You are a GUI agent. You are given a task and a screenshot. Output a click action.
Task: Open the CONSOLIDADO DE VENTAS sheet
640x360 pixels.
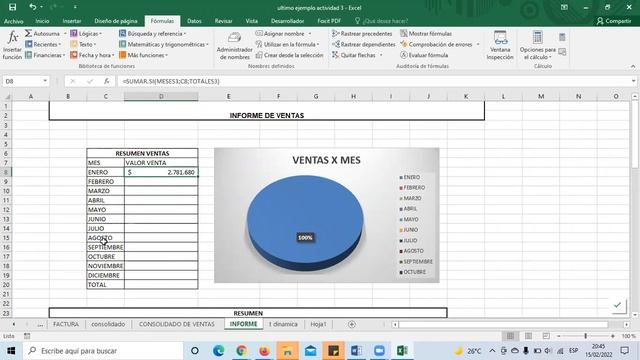click(176, 324)
